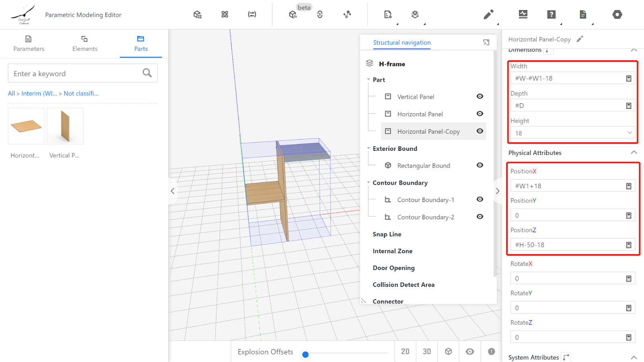Collapse the Physical Attributes section

click(x=634, y=152)
